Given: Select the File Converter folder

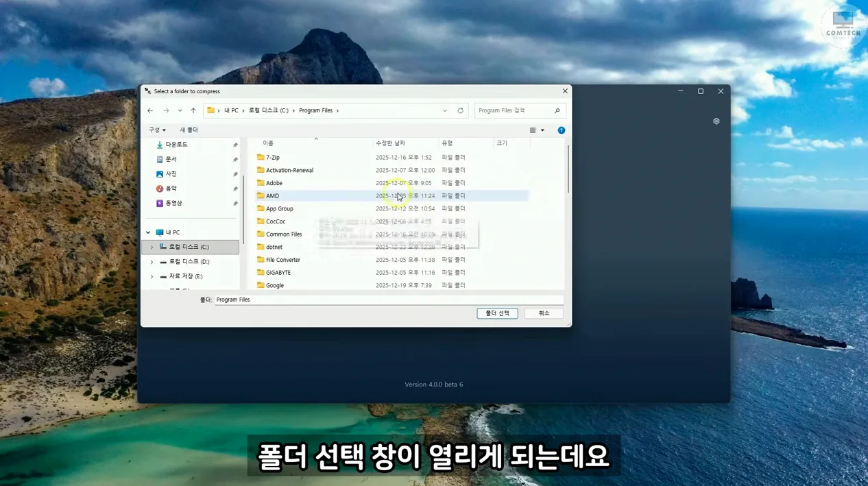Looking at the screenshot, I should [283, 260].
